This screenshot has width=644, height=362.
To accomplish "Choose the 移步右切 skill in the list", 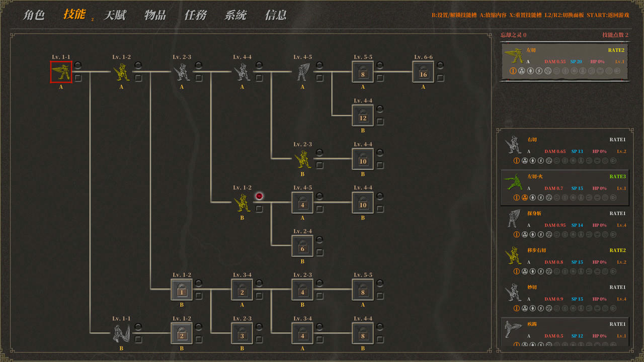I will 565,260.
